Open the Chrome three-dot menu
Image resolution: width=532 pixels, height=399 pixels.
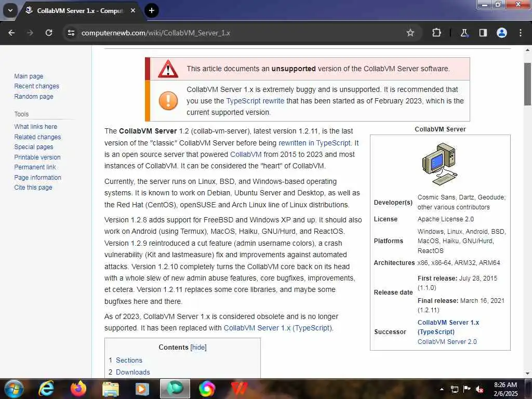pos(521,33)
